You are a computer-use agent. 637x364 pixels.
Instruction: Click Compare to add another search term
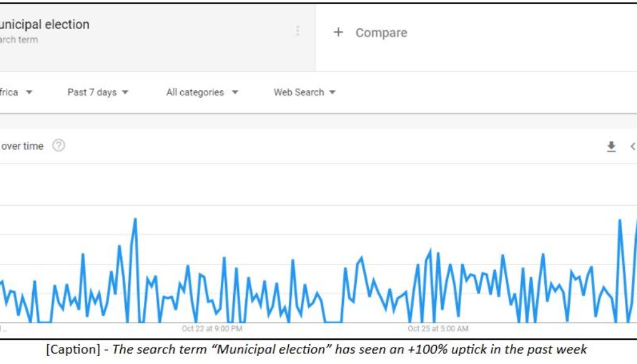tap(382, 32)
